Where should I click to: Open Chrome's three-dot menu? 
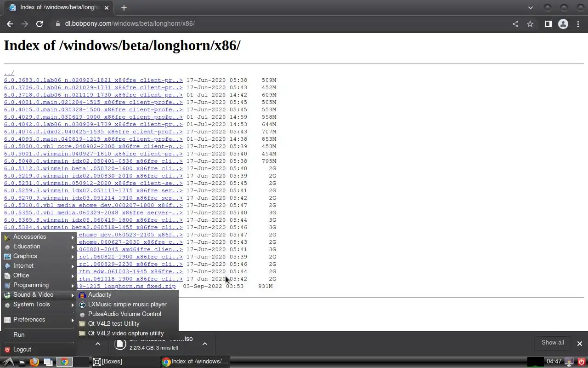578,24
